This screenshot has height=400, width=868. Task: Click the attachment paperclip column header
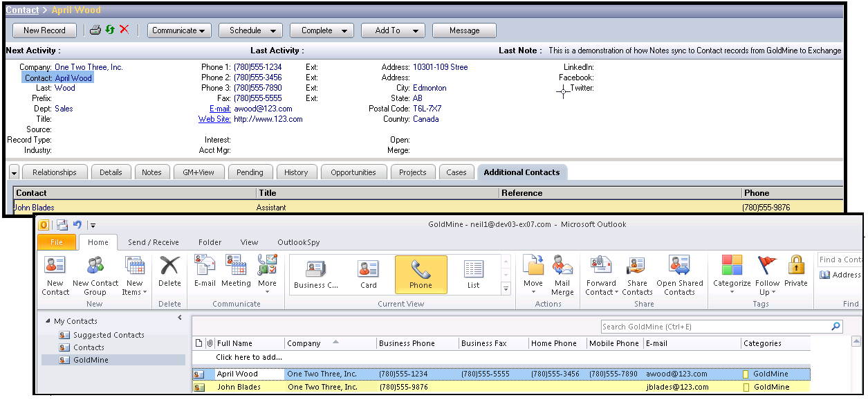210,343
